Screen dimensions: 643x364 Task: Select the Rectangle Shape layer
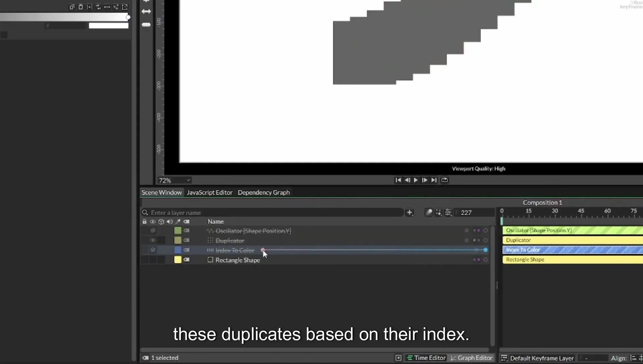pyautogui.click(x=238, y=260)
